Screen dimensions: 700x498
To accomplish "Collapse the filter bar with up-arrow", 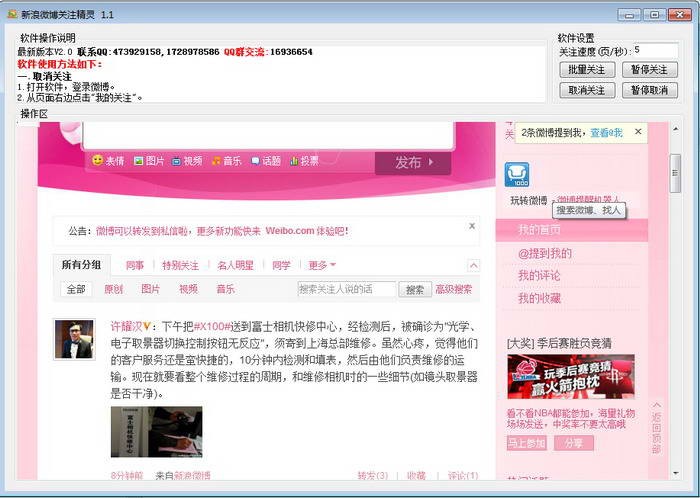I will coord(473,266).
